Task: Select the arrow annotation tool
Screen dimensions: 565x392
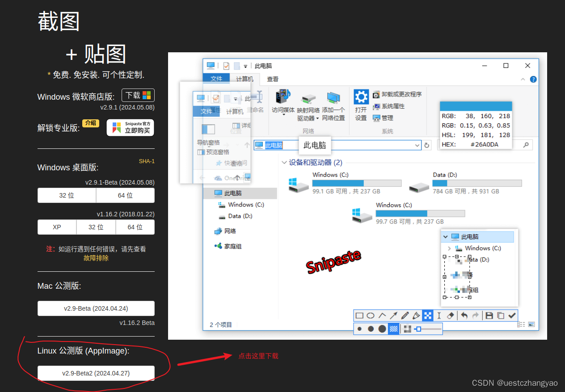Action: 393,316
